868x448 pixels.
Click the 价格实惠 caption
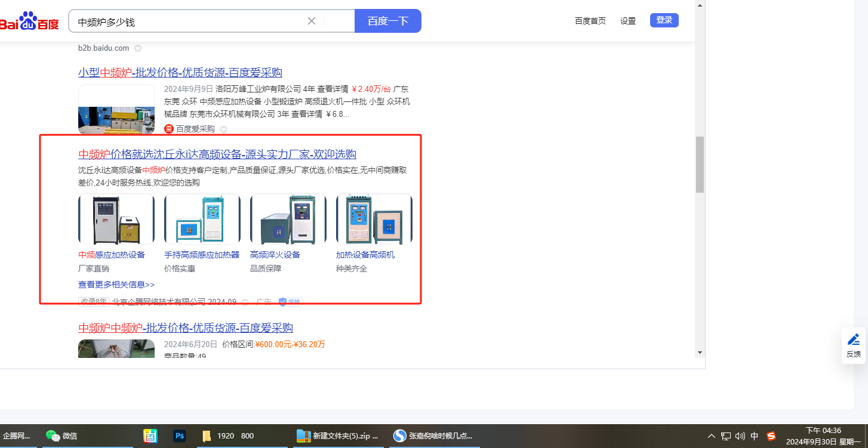[x=180, y=268]
